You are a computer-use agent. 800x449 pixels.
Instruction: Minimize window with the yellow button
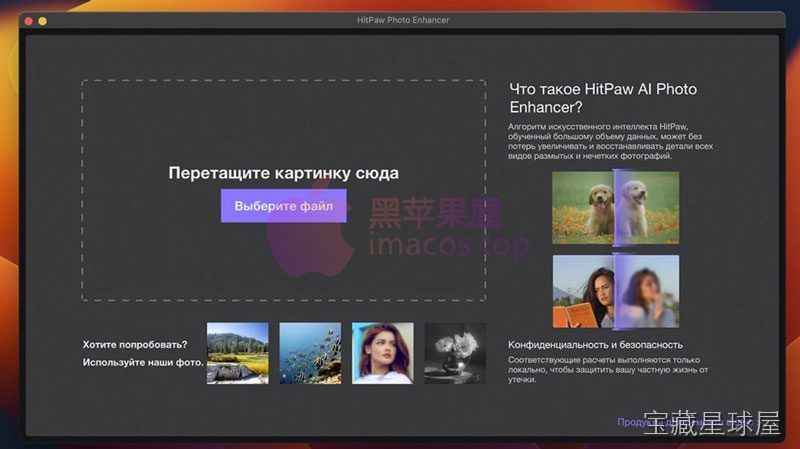[x=42, y=21]
